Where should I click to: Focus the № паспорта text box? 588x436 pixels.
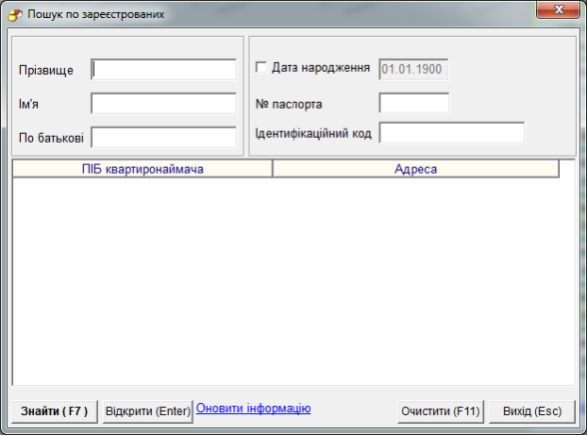(x=414, y=103)
